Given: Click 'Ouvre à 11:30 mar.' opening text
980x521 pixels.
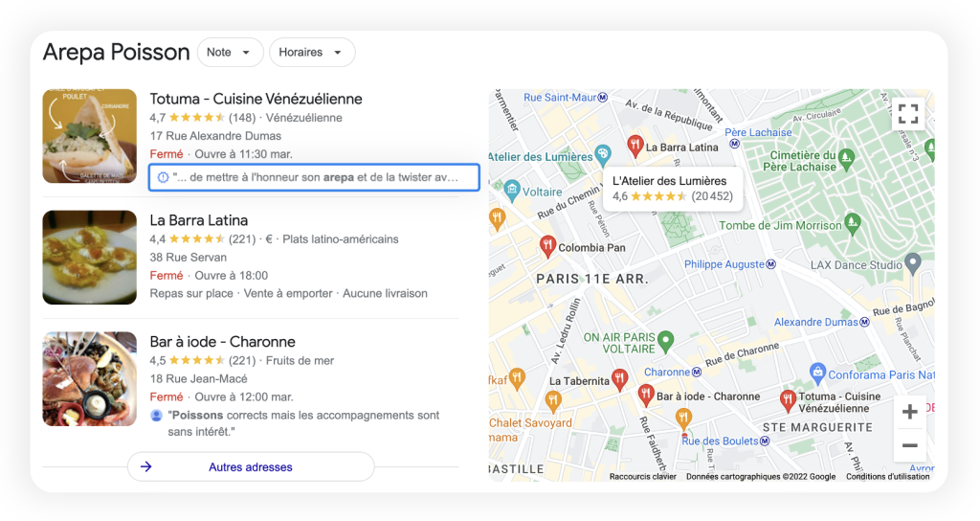Looking at the screenshot, I should tap(243, 154).
